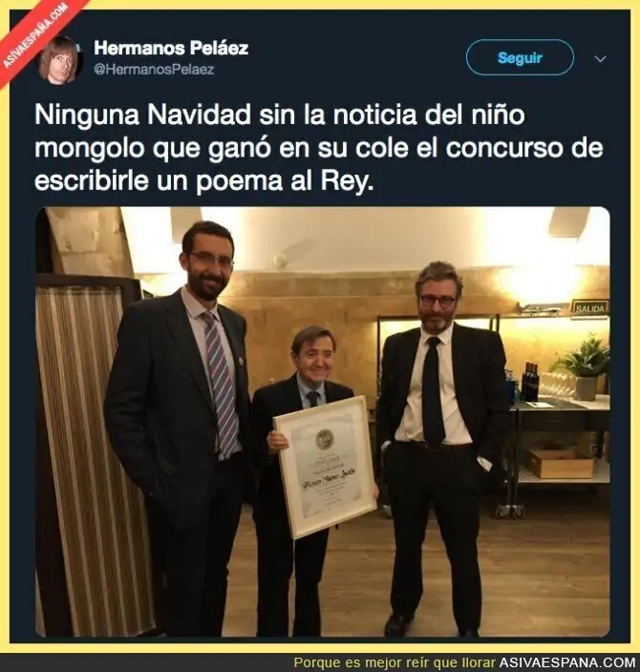
Task: Click the Hermanos Peláez display name
Action: pos(171,48)
